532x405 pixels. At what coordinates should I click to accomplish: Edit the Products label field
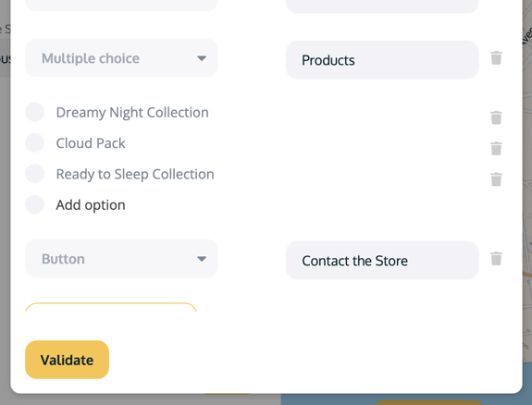(382, 60)
